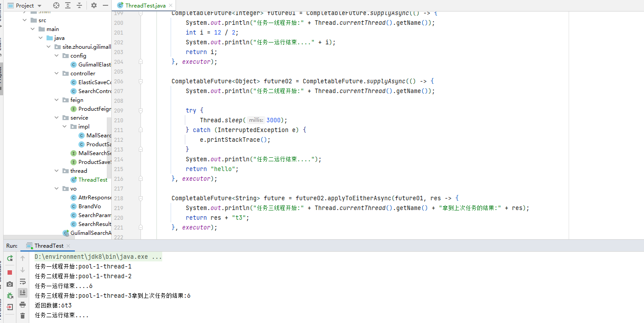Click the java.exe command line in console
Viewport: 644px width, 323px height.
pyautogui.click(x=98, y=257)
